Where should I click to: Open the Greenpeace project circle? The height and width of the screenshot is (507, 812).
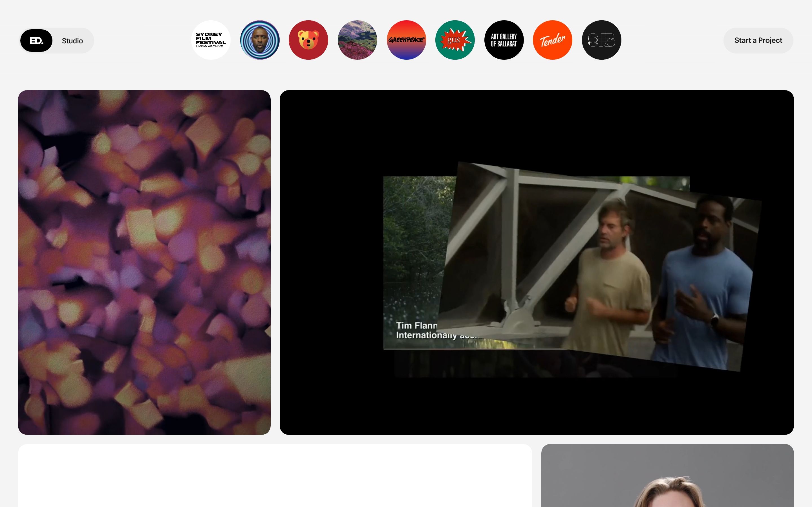(x=406, y=40)
